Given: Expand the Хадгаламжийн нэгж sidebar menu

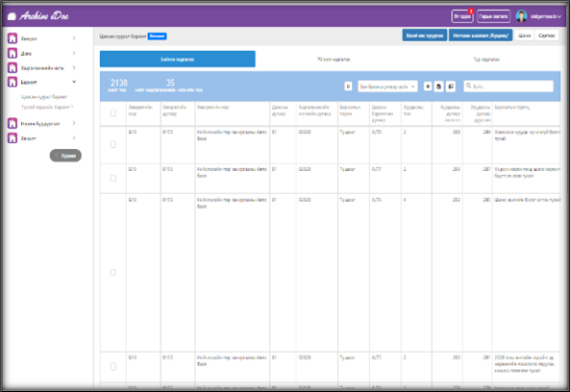Looking at the screenshot, I should click(x=74, y=67).
